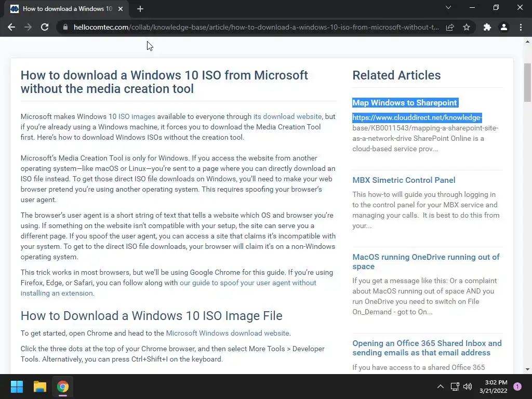
Task: Click the 'Related Articles' heading
Action: coord(396,75)
